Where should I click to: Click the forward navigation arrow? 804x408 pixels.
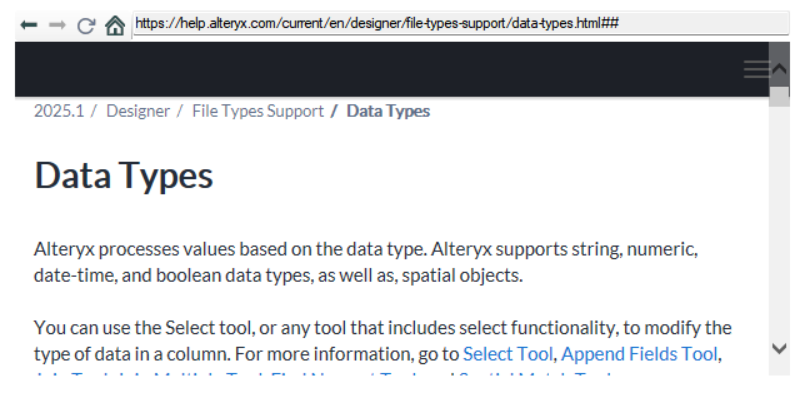(57, 24)
